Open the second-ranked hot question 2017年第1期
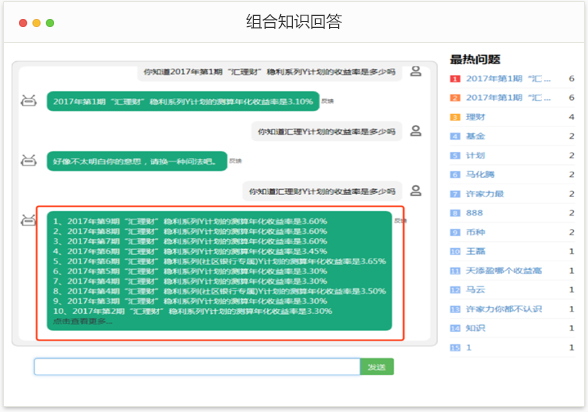 (508, 98)
